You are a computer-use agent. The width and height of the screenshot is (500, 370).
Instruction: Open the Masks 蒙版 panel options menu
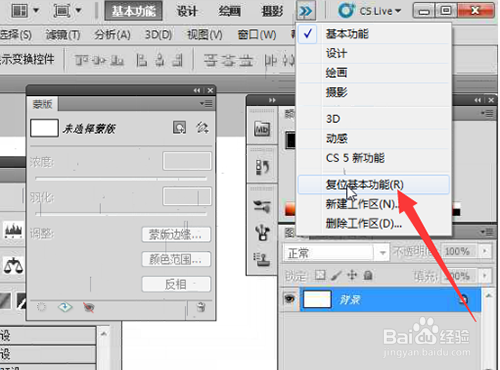coord(206,104)
